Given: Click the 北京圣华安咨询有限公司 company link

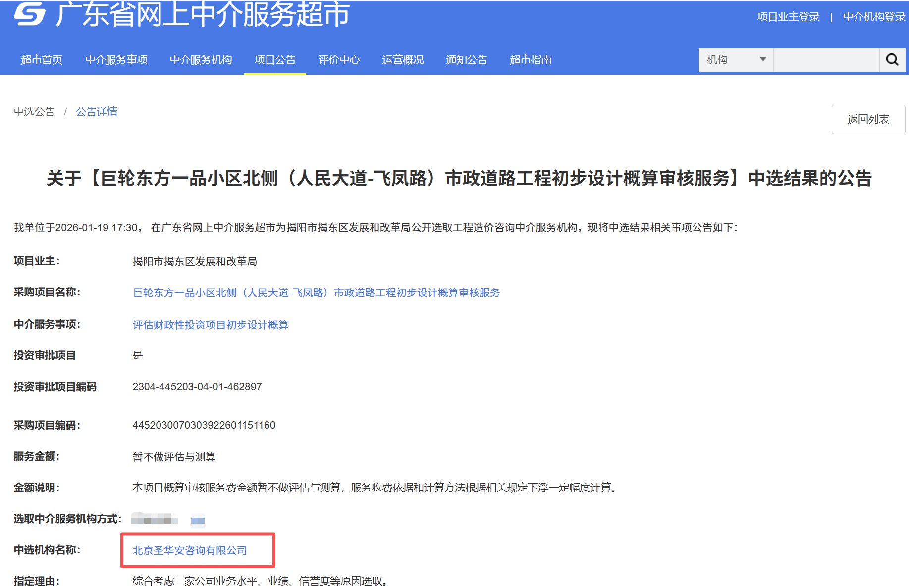Looking at the screenshot, I should pyautogui.click(x=190, y=550).
